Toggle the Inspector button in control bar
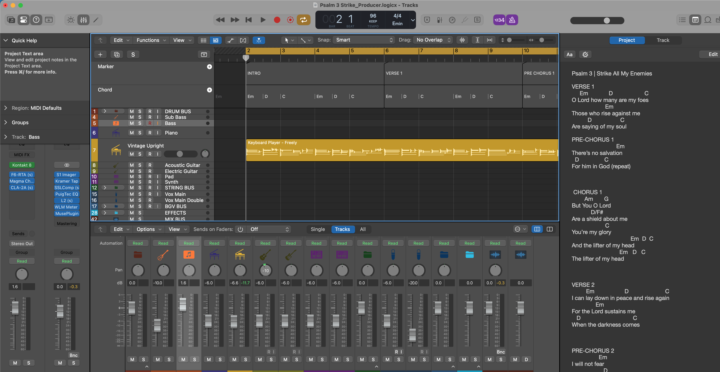 pos(23,20)
